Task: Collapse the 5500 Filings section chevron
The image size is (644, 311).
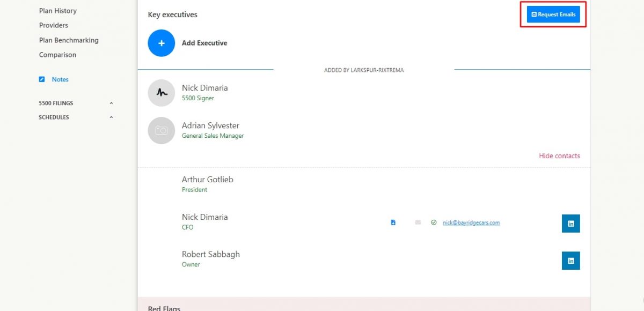Action: [111, 103]
